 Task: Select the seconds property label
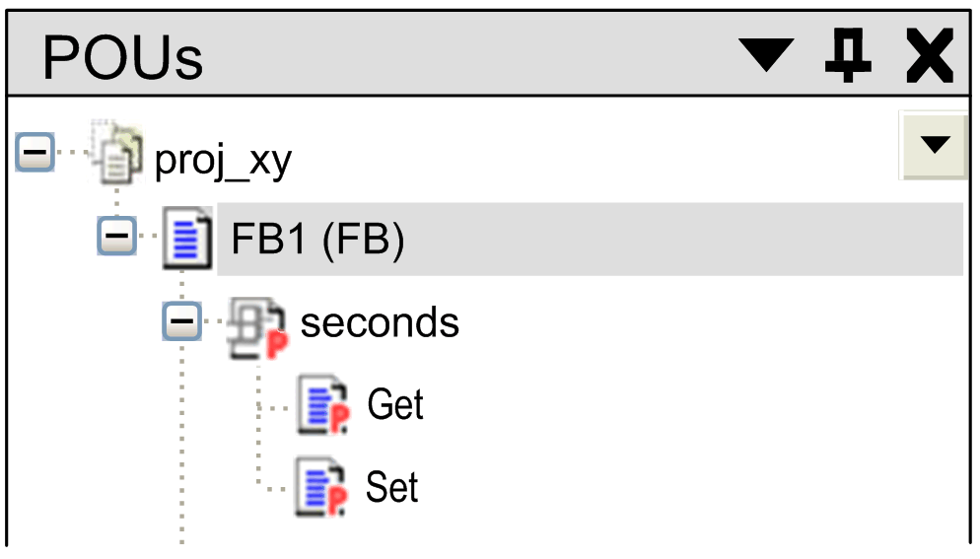(380, 322)
